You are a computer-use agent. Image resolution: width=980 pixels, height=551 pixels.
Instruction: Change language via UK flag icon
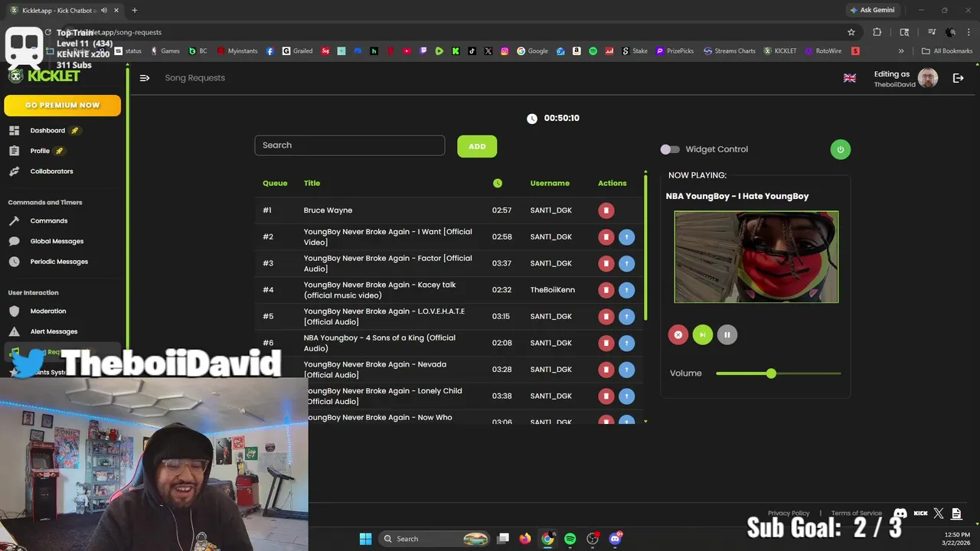pyautogui.click(x=849, y=78)
